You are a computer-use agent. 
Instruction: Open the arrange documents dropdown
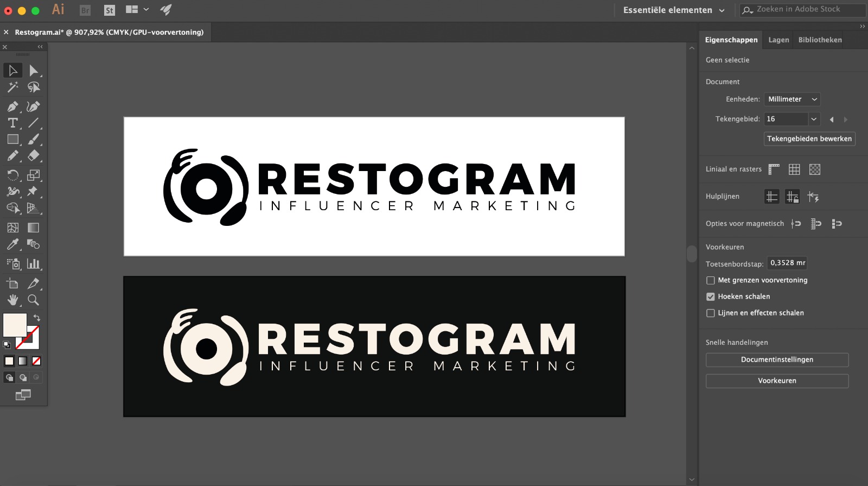pyautogui.click(x=137, y=10)
